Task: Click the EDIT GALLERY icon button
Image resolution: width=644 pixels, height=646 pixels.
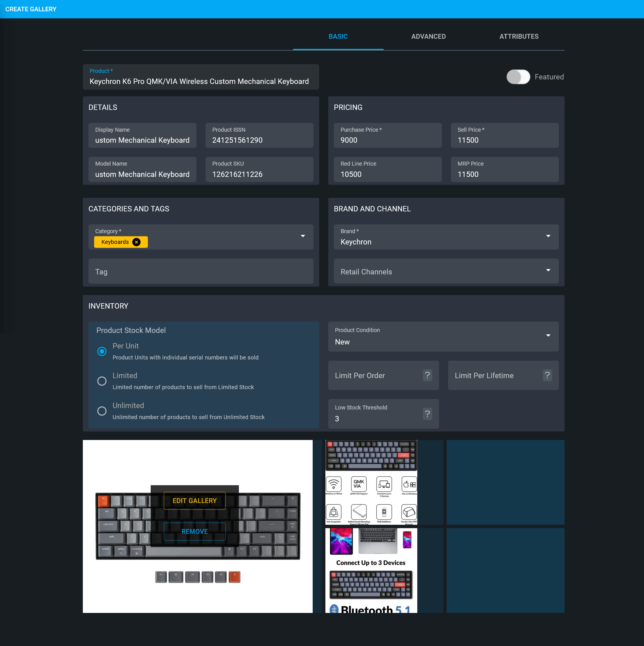Action: pyautogui.click(x=195, y=500)
